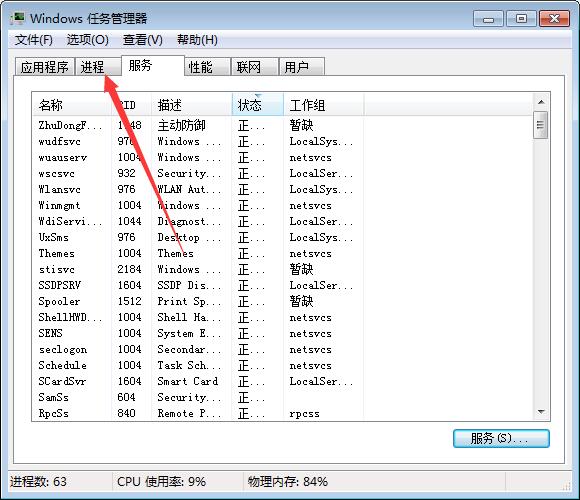Switch to the 用户 tab
Viewport: 580px width, 500px height.
301,67
